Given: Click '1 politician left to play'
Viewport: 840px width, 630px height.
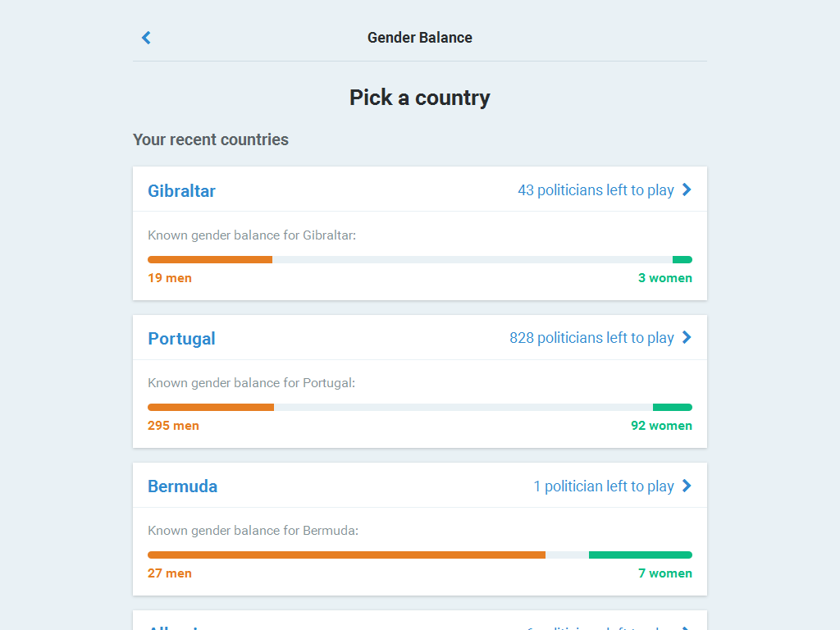Looking at the screenshot, I should pyautogui.click(x=603, y=486).
